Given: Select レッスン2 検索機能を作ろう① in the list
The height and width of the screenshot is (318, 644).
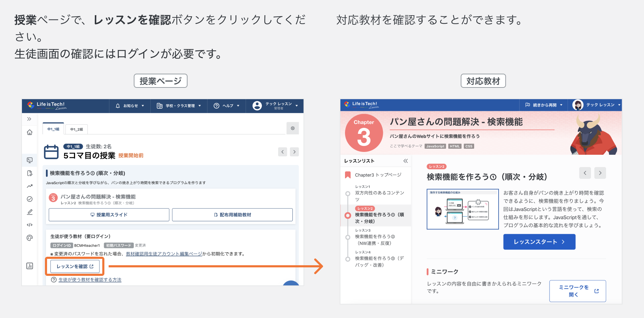Looking at the screenshot, I should pos(376,215).
